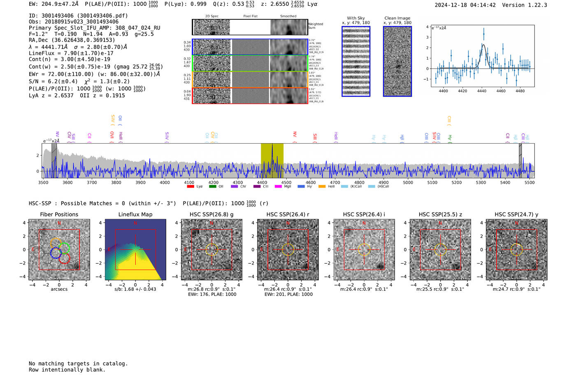
Task: Open the 'With Sky' image panel
Action: tap(356, 61)
